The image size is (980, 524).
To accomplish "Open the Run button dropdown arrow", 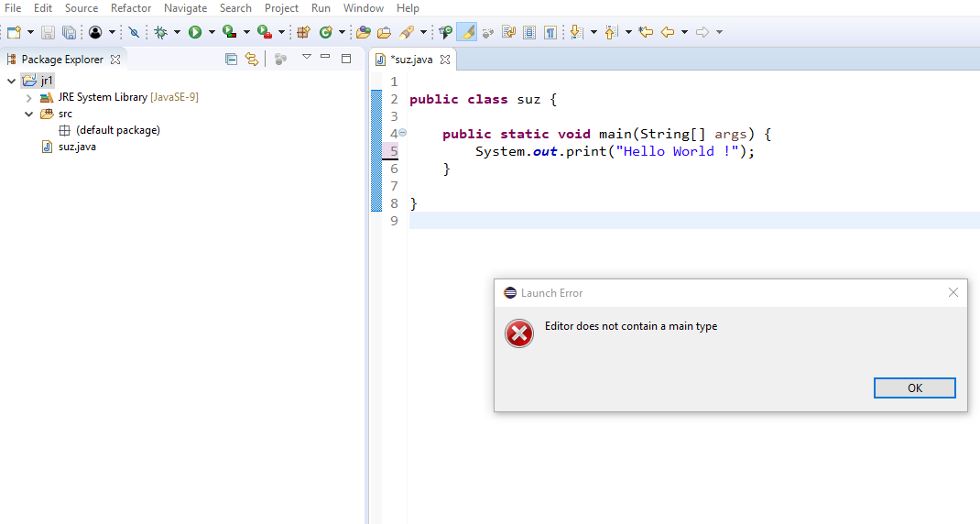I will [211, 32].
